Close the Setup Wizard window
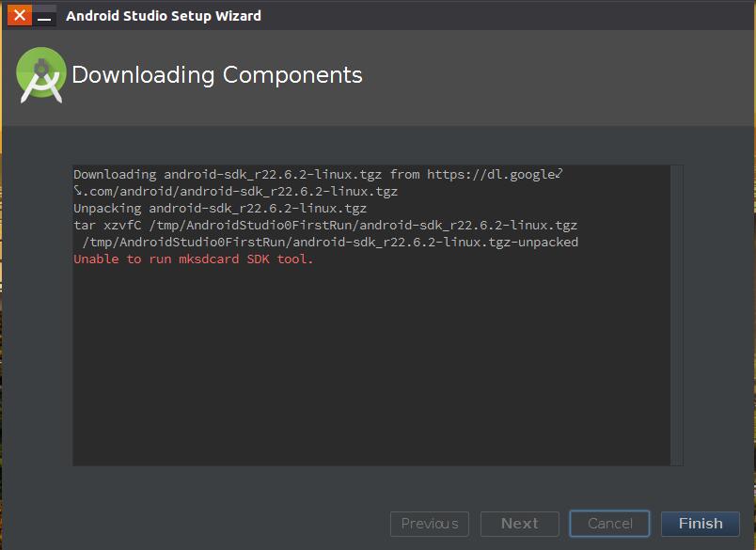 [x=19, y=16]
